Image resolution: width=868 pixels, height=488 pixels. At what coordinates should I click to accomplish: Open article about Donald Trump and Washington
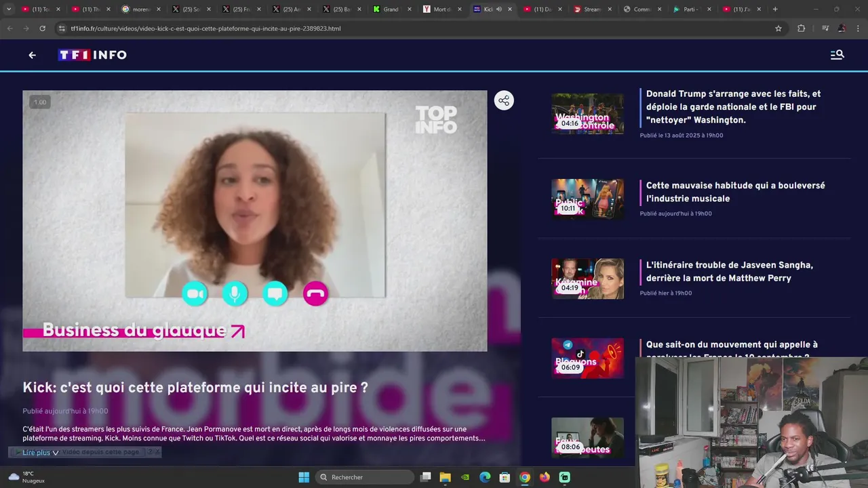pos(733,107)
